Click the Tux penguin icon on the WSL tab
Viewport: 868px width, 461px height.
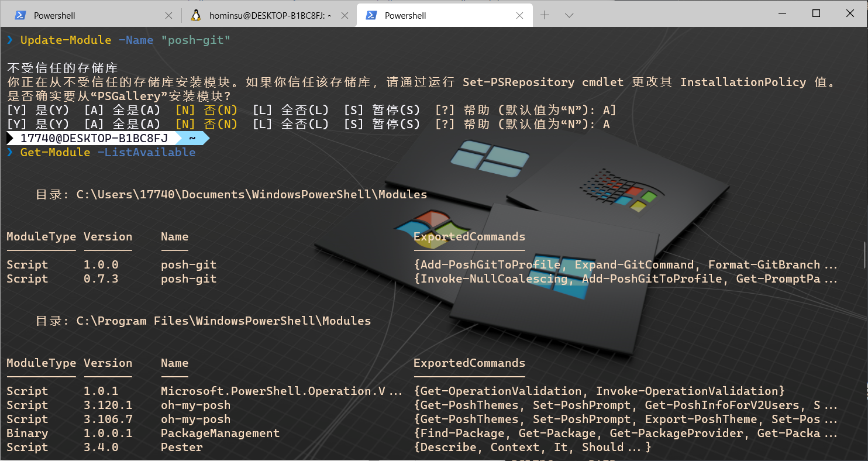[196, 15]
